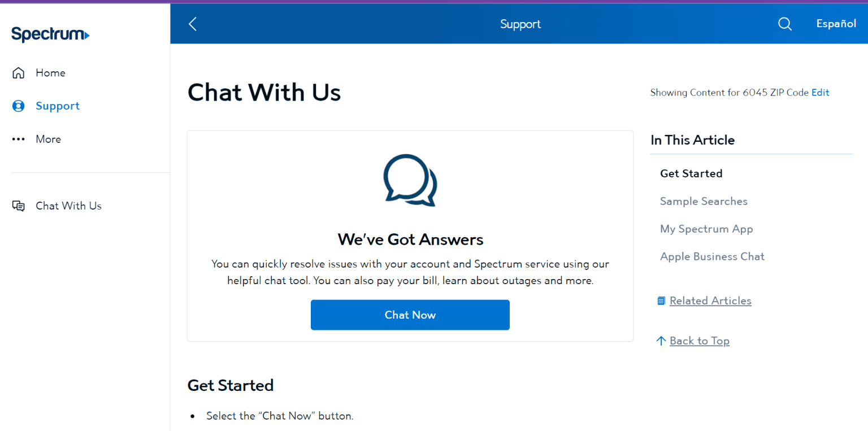Open search using the magnifying glass icon
Image resolution: width=868 pixels, height=431 pixels.
(x=784, y=24)
